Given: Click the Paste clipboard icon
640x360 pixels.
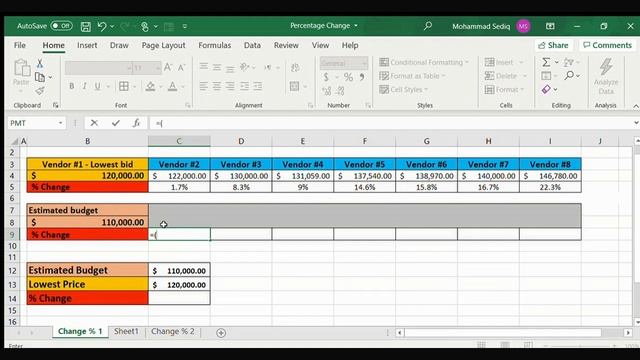Looking at the screenshot, I should coord(22,68).
